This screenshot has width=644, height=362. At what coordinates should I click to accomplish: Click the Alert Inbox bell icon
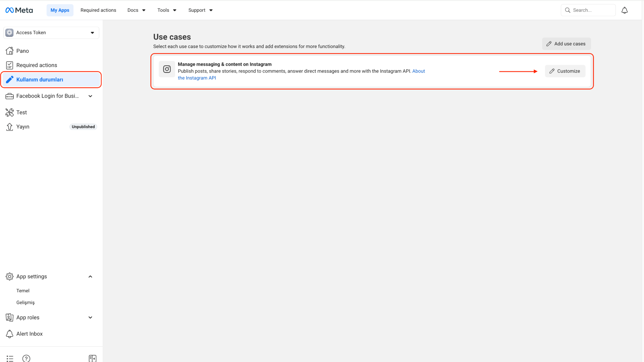coord(10,334)
